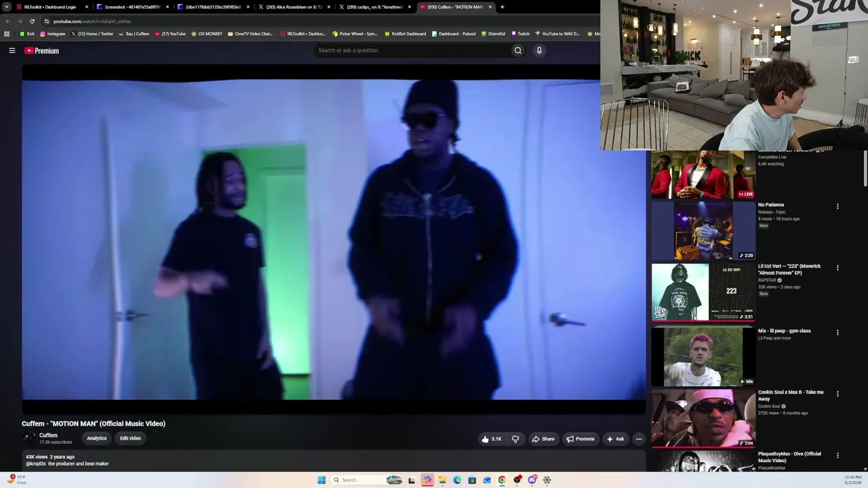Open the Picker Wheel bookmark
Viewport: 868px width, 488px height.
tap(355, 34)
